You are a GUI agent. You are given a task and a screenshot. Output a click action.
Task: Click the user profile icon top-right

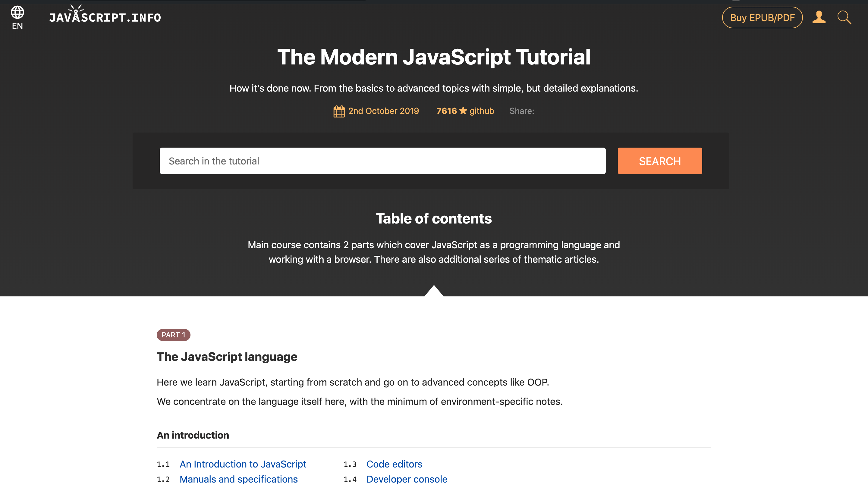[x=819, y=17]
